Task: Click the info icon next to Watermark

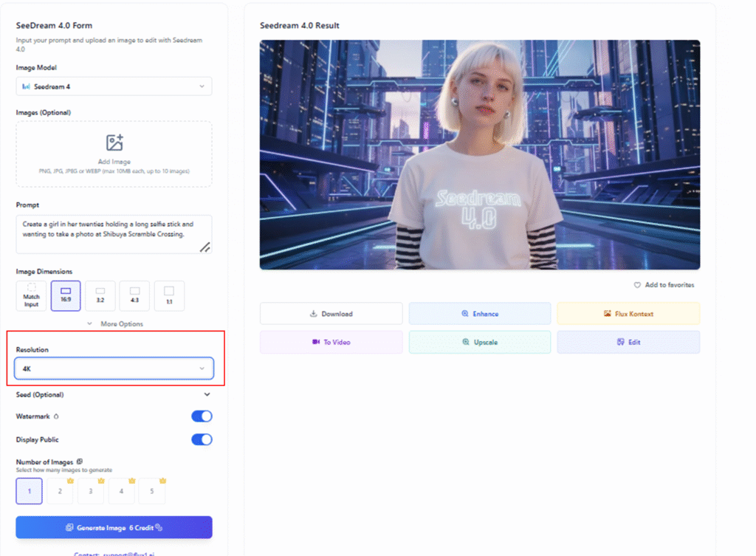Action: tap(56, 416)
